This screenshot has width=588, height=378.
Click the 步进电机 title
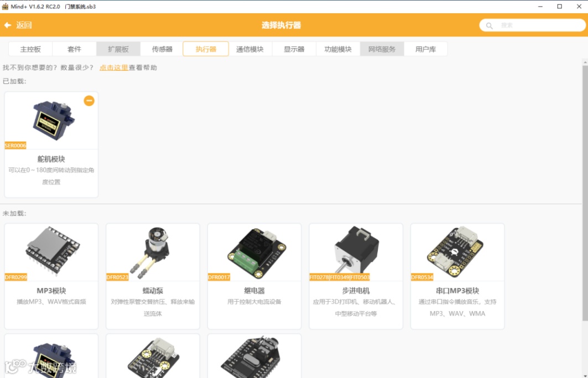pos(356,291)
